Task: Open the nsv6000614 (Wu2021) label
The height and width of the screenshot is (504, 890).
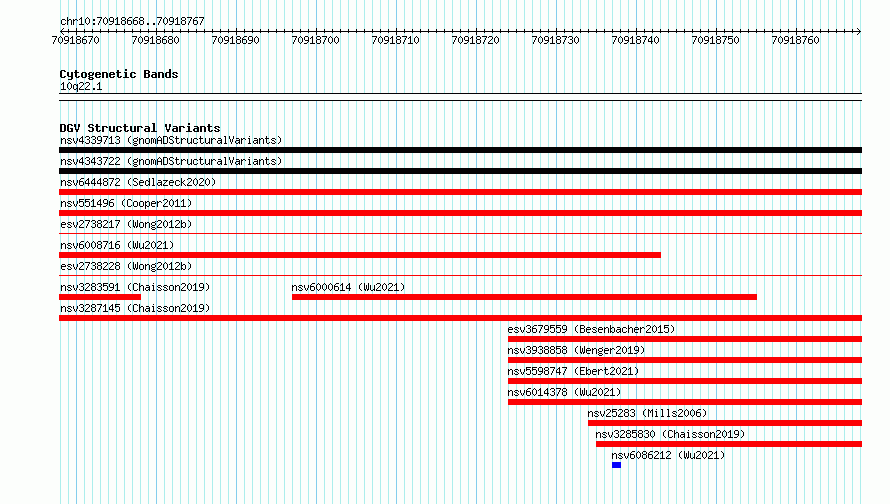Action: pyautogui.click(x=349, y=287)
